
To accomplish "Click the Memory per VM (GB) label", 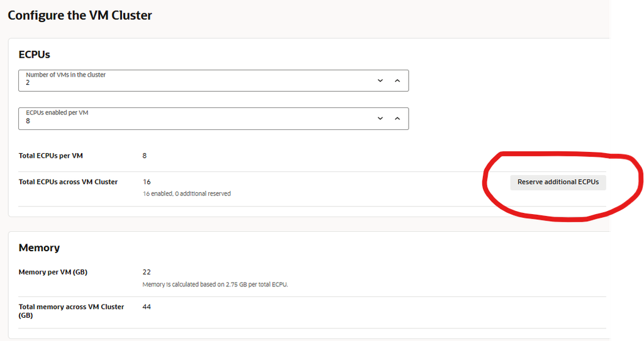I will (53, 272).
